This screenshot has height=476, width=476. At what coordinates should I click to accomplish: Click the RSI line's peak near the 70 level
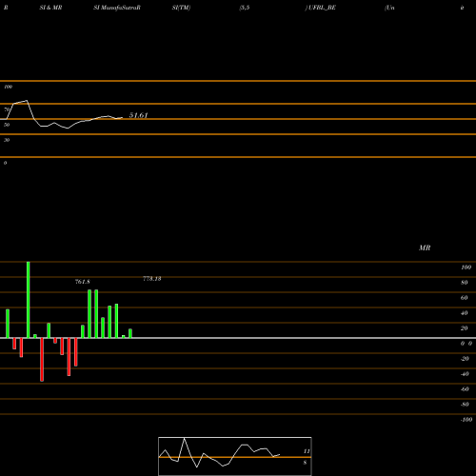[27, 101]
